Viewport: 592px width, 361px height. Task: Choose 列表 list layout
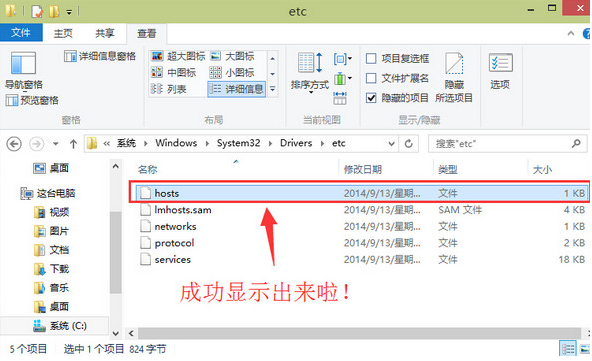[169, 89]
